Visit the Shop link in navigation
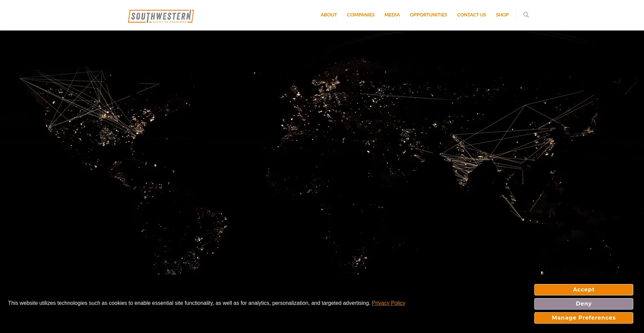 point(502,15)
